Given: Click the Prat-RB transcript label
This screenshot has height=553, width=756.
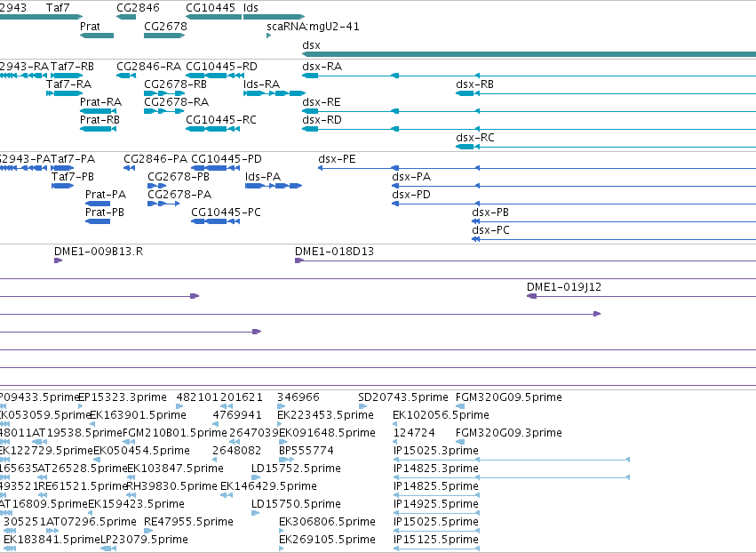Looking at the screenshot, I should pos(99,120).
